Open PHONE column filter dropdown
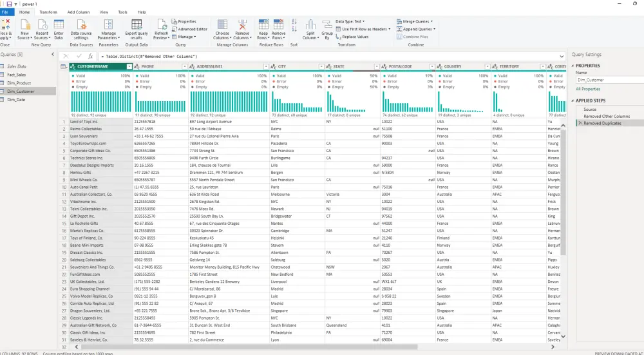 tap(184, 66)
